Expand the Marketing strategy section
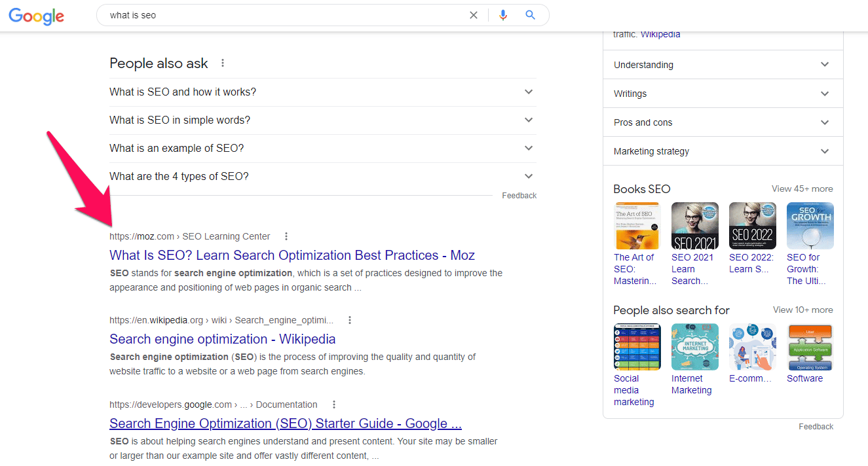Viewport: 868px width, 466px height. [723, 151]
